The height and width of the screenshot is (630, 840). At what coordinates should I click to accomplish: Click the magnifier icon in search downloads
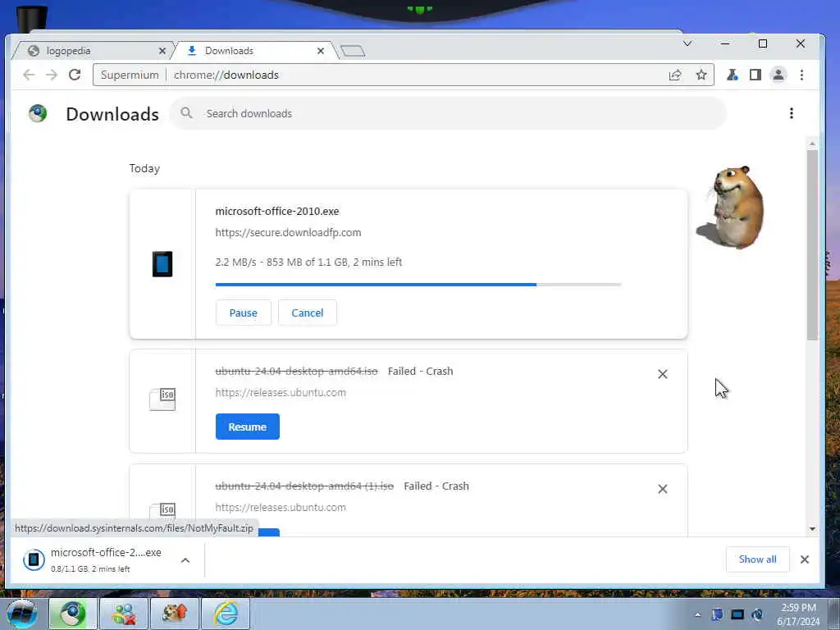(x=186, y=113)
